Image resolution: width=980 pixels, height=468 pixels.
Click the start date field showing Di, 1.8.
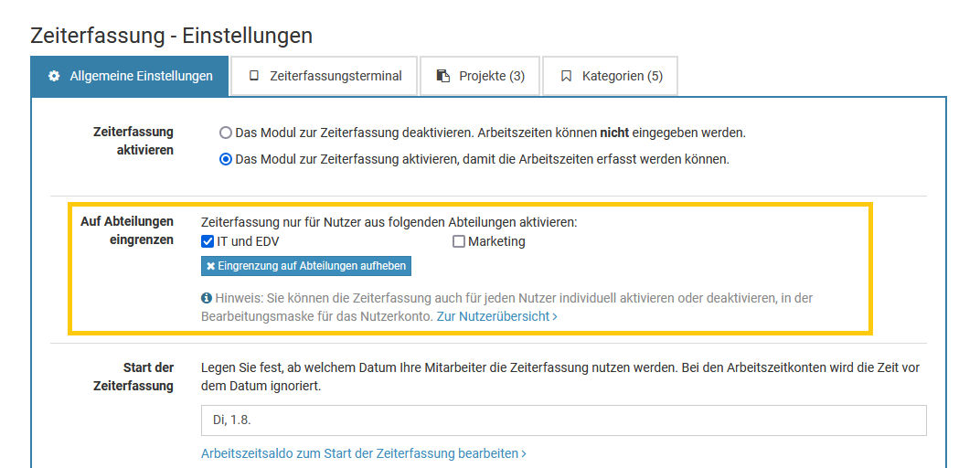coord(563,420)
